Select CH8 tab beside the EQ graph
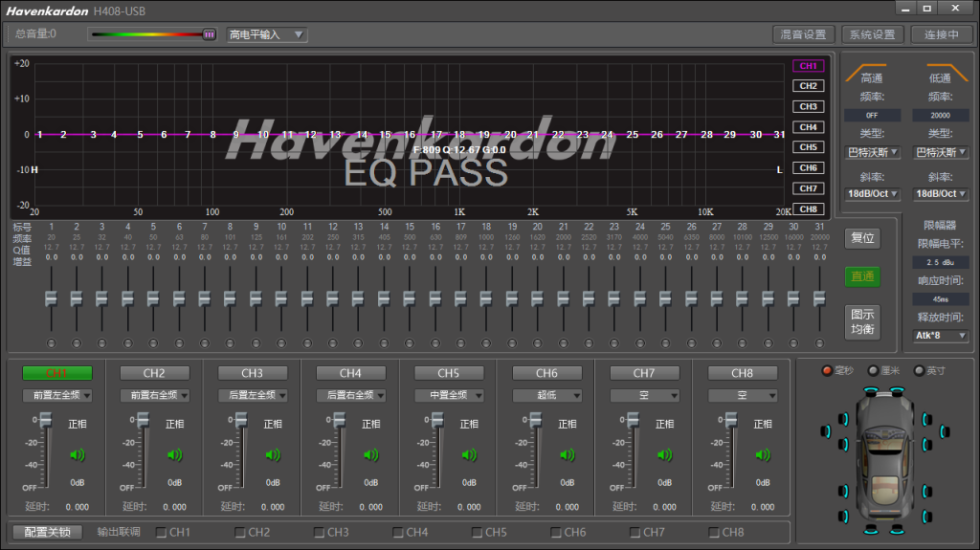Viewport: 980px width, 550px height. tap(808, 209)
